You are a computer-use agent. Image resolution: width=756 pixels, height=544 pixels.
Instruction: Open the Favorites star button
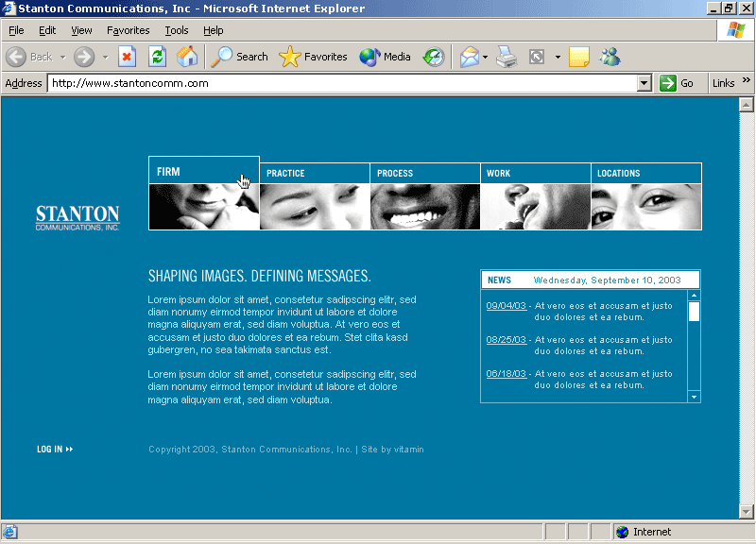coord(314,57)
